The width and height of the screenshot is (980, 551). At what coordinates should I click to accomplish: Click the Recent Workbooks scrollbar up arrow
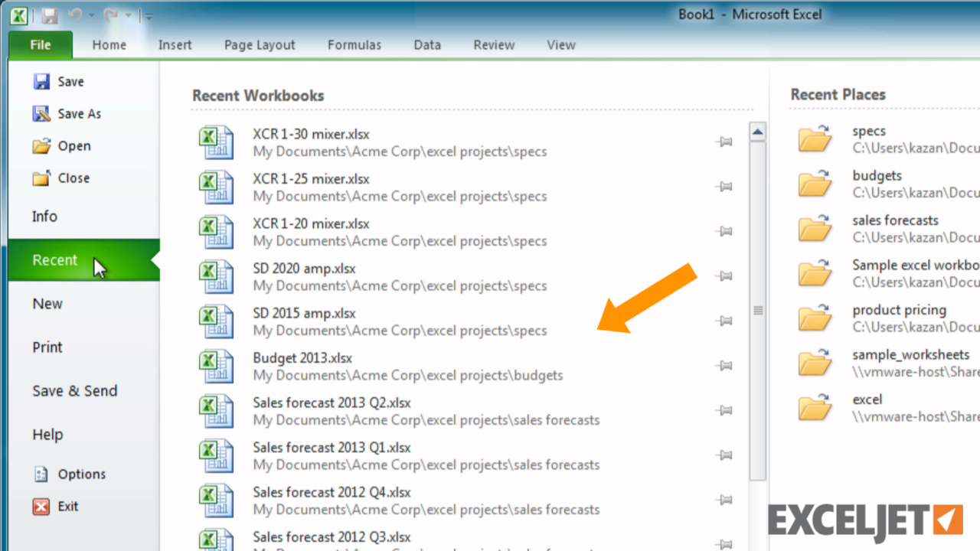tap(758, 132)
